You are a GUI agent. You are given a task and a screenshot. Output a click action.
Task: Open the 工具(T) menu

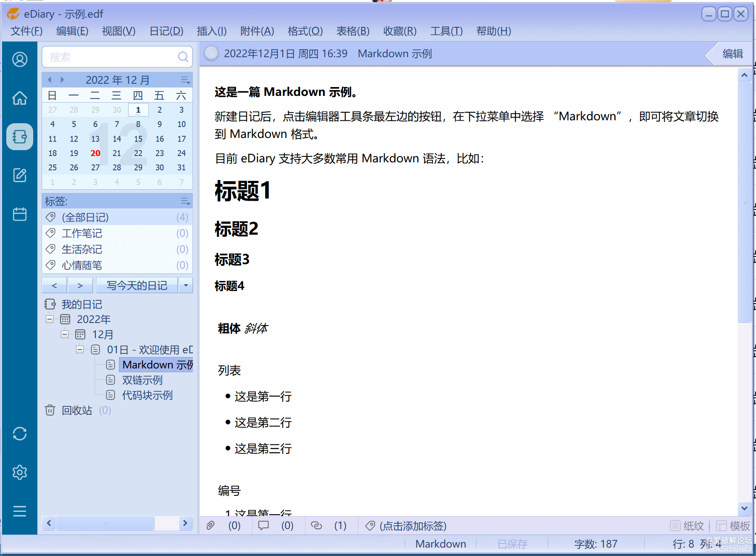pos(446,31)
